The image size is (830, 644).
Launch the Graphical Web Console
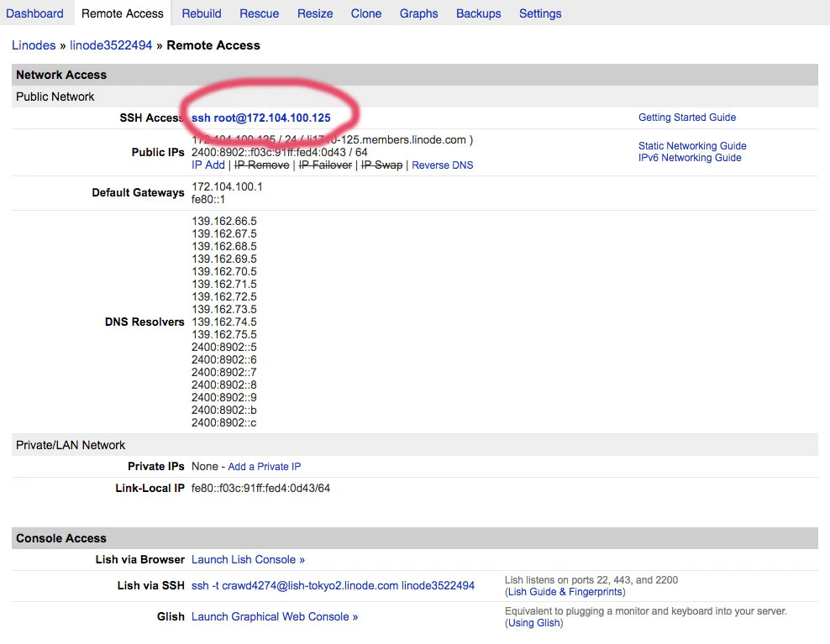click(275, 616)
